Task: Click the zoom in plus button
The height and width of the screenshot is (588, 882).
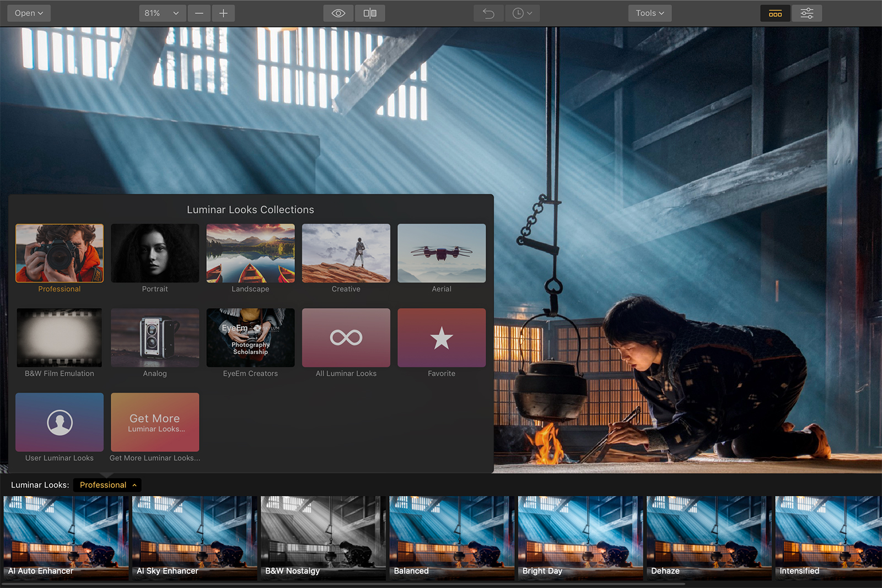Action: click(x=223, y=13)
